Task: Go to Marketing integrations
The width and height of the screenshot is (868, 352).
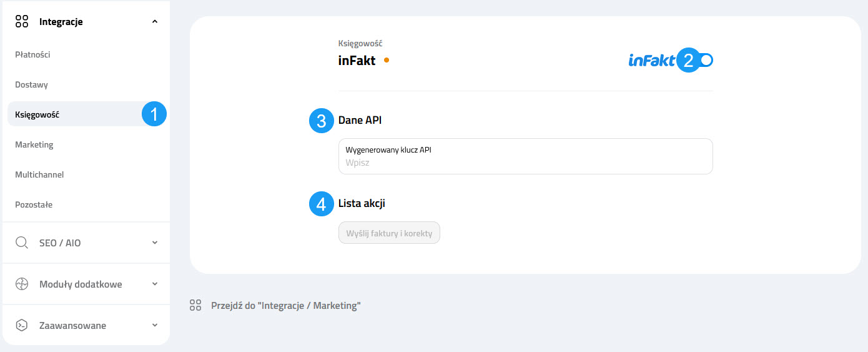Action: point(34,144)
